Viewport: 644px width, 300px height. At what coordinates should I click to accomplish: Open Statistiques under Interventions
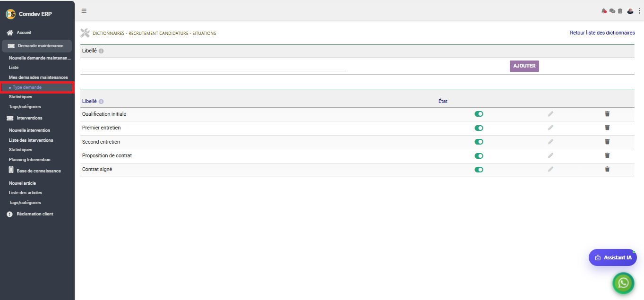tap(20, 150)
